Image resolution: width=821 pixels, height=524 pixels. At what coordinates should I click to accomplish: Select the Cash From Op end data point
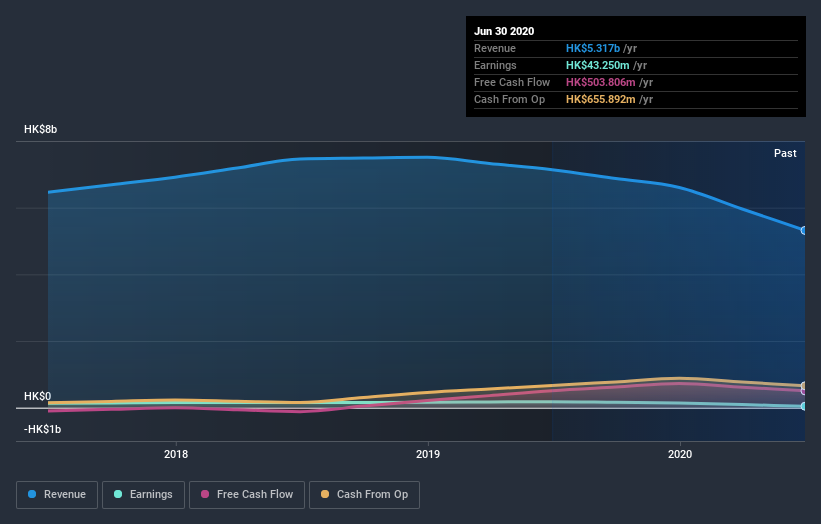803,386
